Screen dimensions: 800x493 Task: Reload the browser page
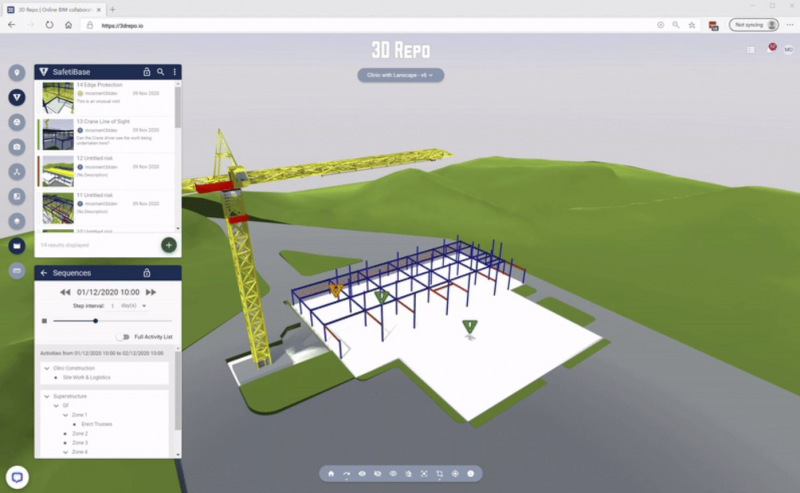[x=49, y=24]
